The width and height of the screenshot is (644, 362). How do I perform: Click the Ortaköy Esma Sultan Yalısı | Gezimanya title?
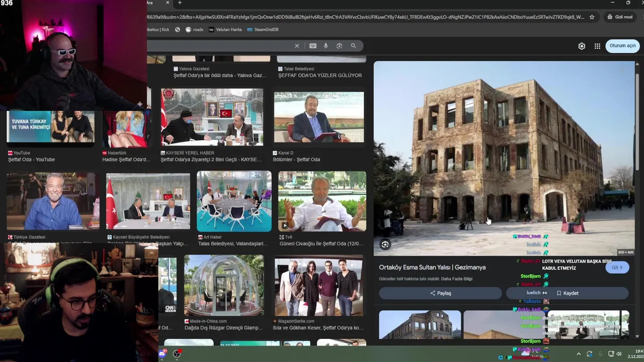432,267
